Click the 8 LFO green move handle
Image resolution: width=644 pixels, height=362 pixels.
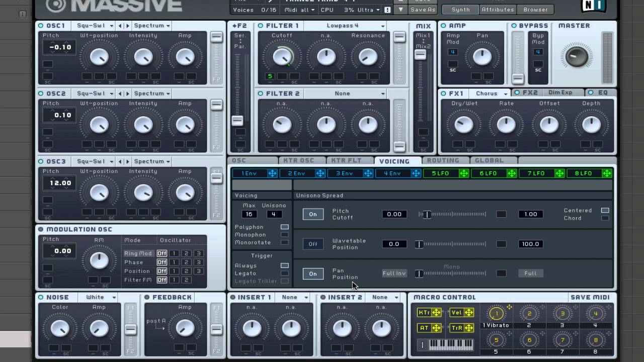607,173
